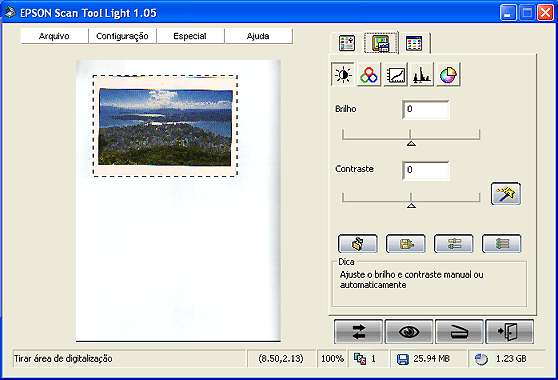
Task: Open the tone curve tool
Action: [x=395, y=74]
